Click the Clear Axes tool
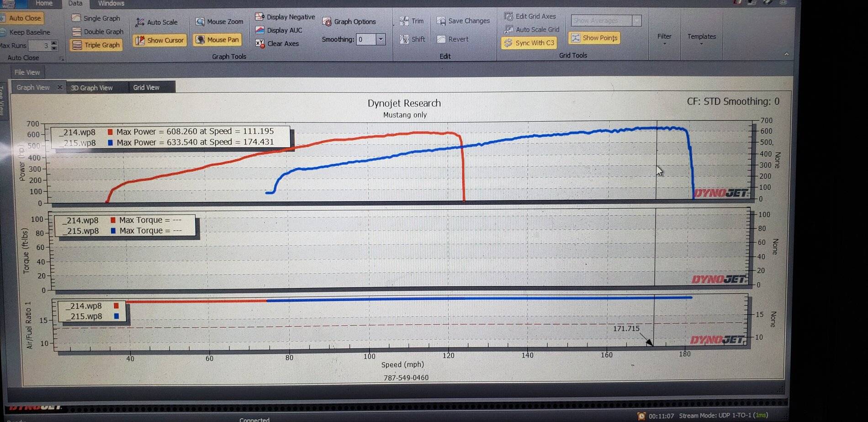This screenshot has height=422, width=868. pos(277,43)
